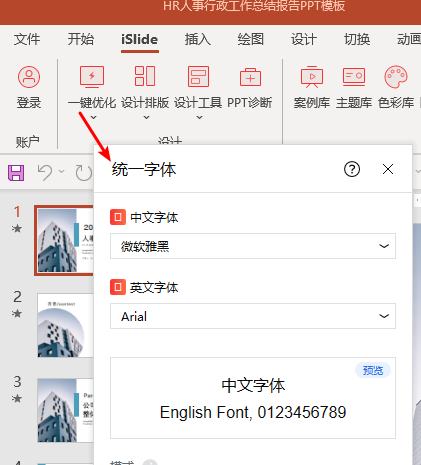This screenshot has height=465, width=421.
Task: Click the Redo icon
Action: (83, 173)
